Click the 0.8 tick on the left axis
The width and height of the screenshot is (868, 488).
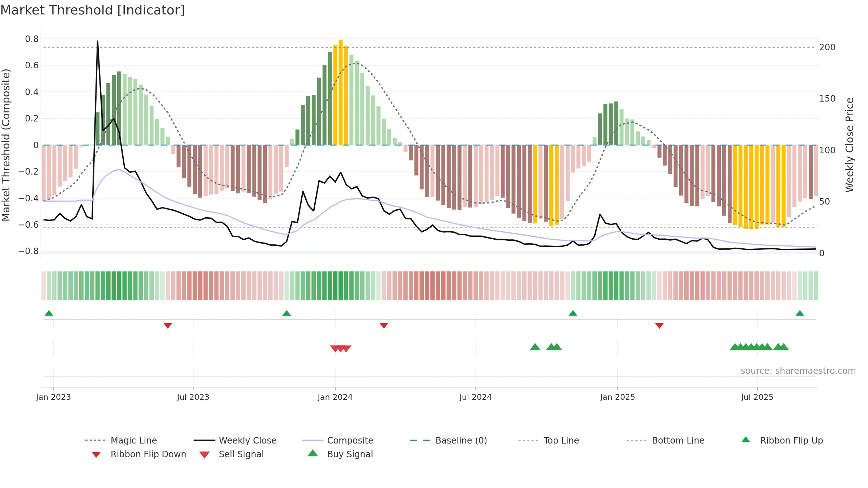(32, 39)
